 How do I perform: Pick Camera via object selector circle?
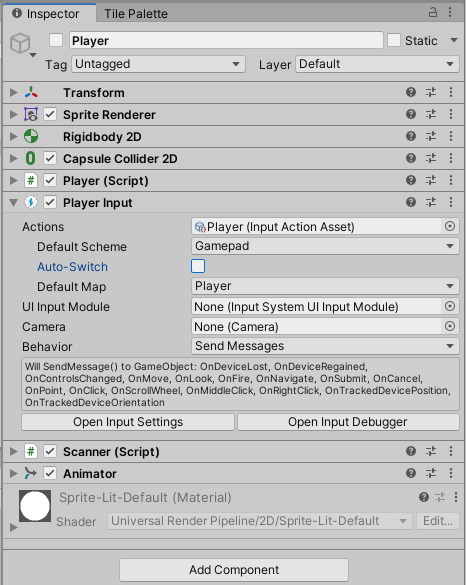click(x=450, y=326)
